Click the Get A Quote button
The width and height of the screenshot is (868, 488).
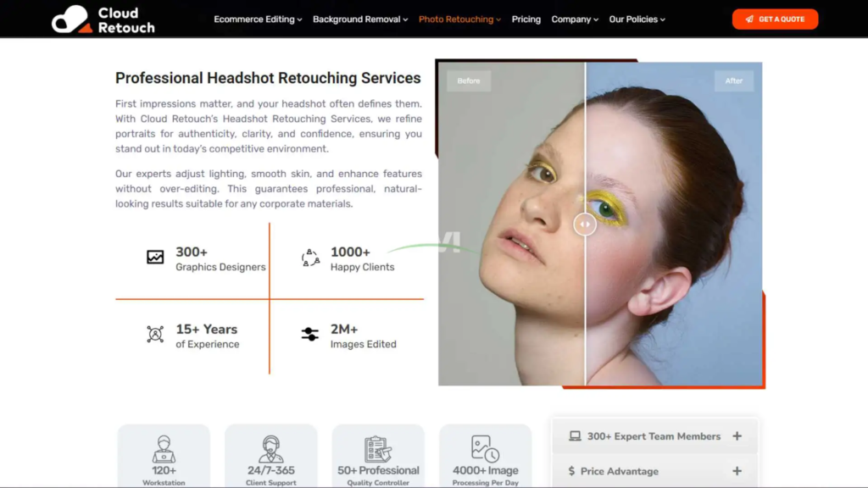tap(775, 19)
